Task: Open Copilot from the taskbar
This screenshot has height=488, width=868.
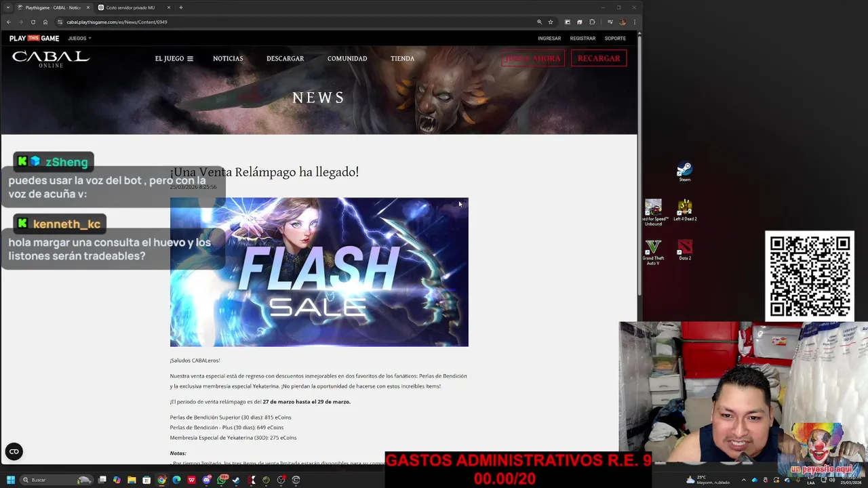Action: [x=117, y=480]
